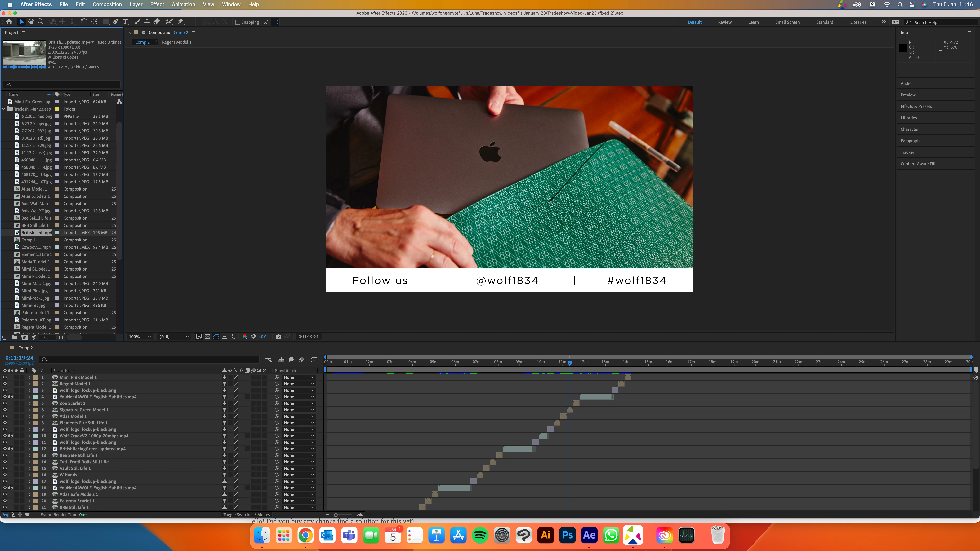Screen dimensions: 980x551
Task: Open the Effects & Presets panel
Action: [916, 106]
